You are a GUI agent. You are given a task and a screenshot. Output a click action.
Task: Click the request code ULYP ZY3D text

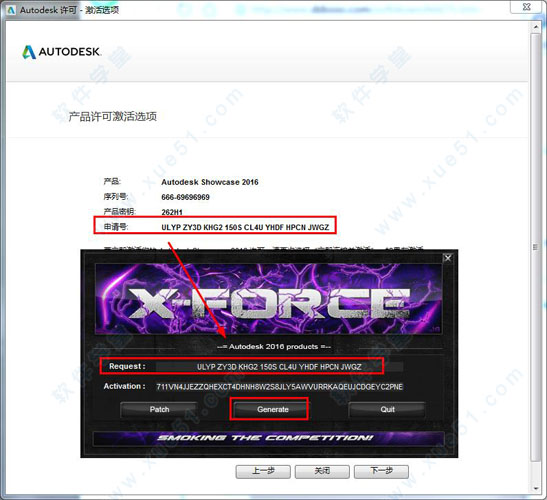click(245, 227)
